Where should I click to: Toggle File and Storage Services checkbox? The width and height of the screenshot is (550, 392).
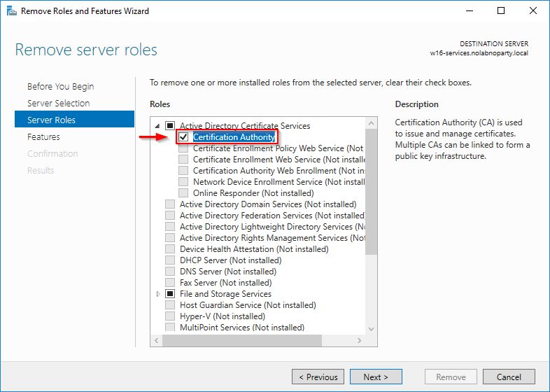[x=170, y=294]
